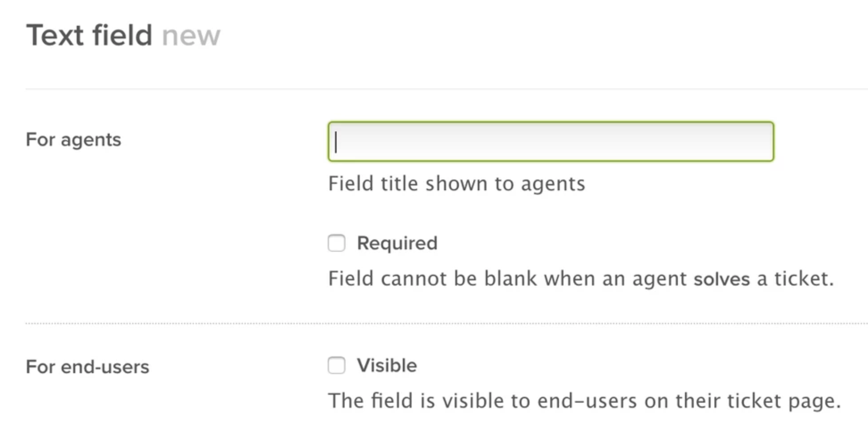
Task: Click 'Field title shown to agents' helper text
Action: [456, 183]
